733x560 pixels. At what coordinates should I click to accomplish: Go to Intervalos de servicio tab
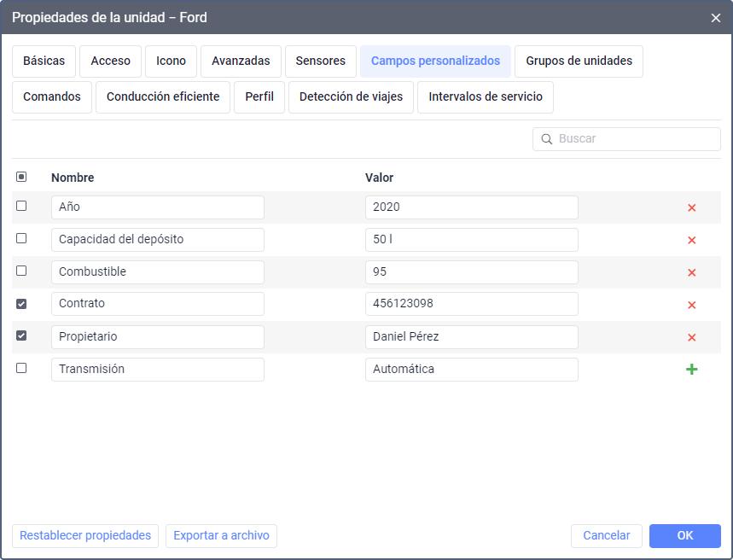(485, 97)
